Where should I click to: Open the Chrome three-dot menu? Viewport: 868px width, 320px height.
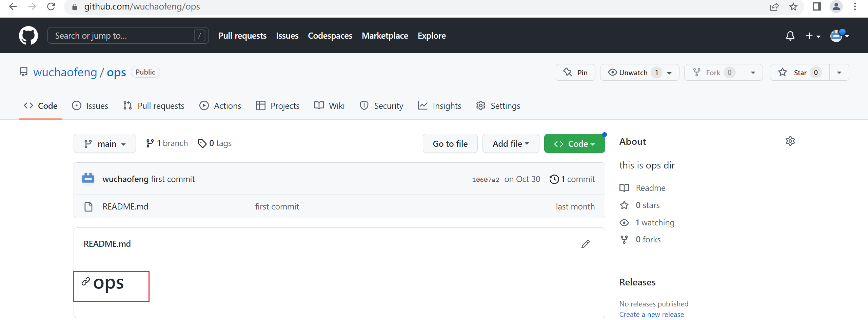(x=855, y=6)
